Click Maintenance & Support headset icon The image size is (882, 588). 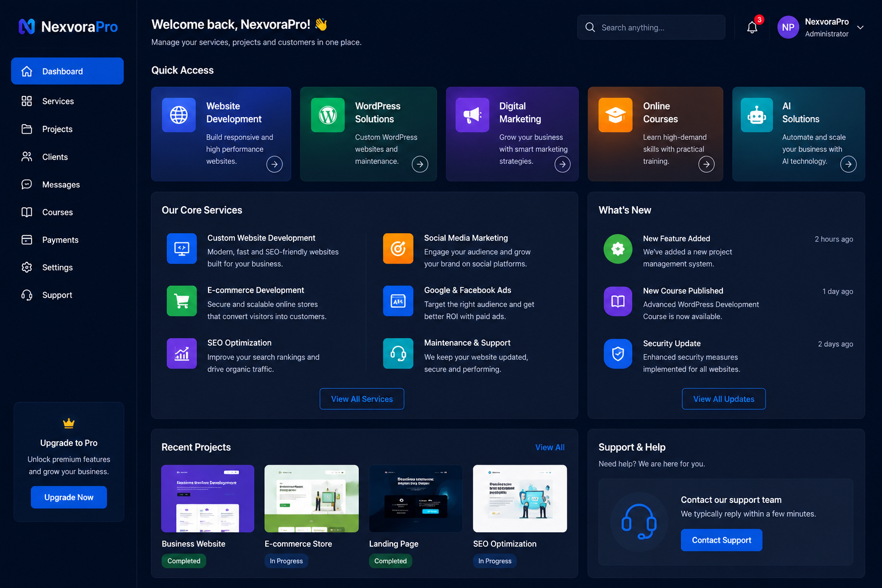pyautogui.click(x=398, y=353)
